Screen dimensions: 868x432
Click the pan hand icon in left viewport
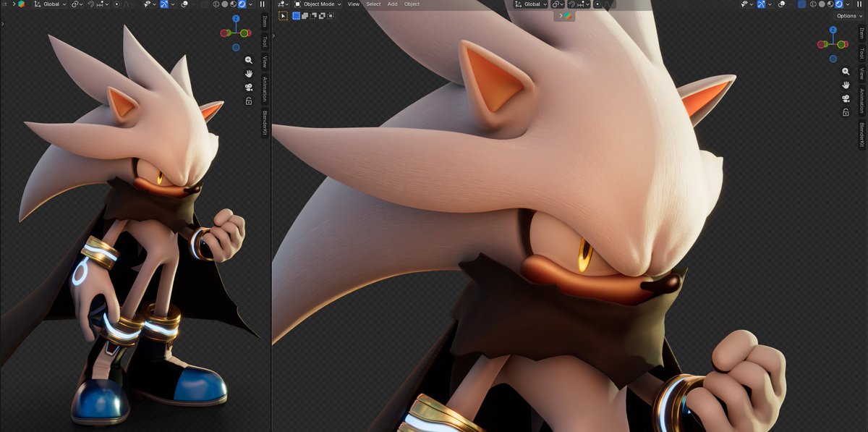pyautogui.click(x=249, y=74)
